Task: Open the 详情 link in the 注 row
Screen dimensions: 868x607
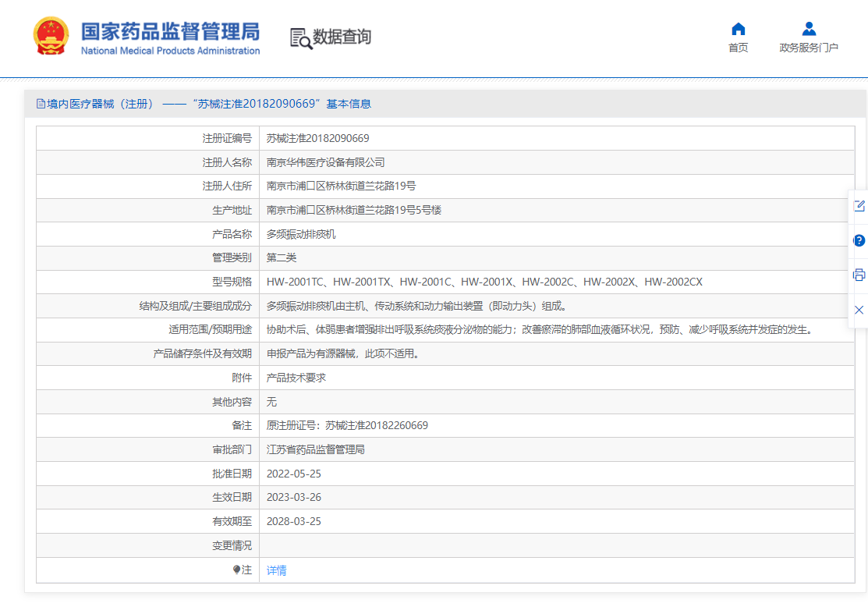Action: point(276,570)
